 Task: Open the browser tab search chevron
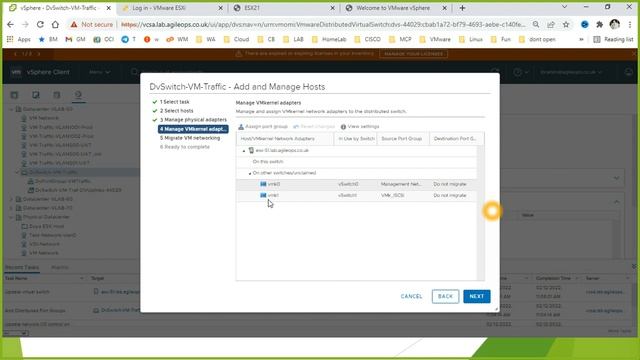[x=564, y=7]
